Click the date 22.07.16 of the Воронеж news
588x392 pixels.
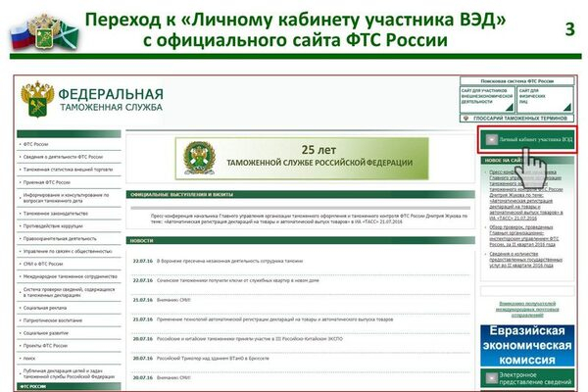(x=142, y=261)
